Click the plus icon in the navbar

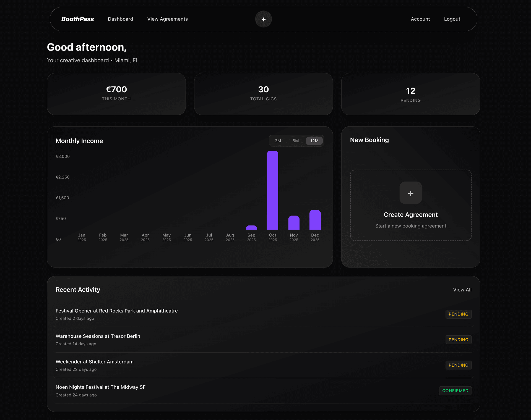(x=263, y=19)
